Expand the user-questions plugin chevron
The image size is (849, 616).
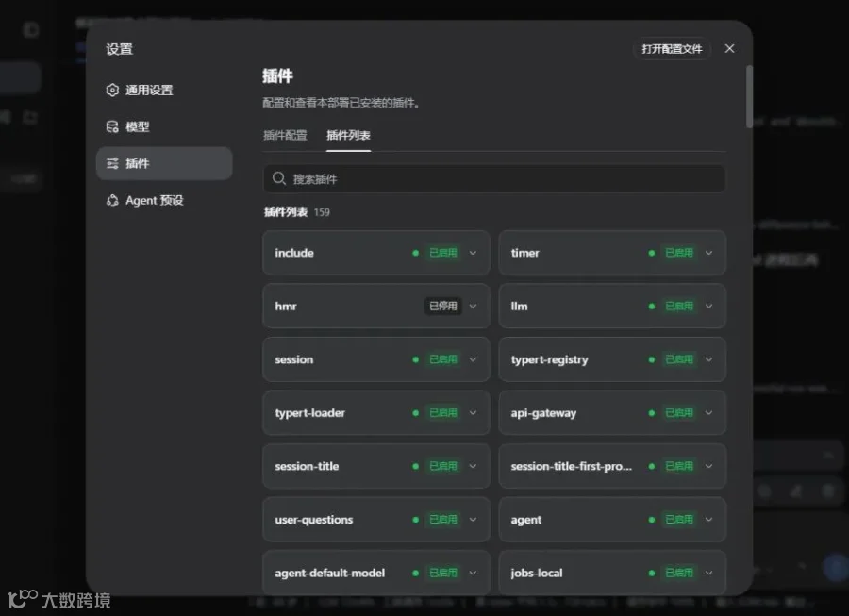click(x=473, y=519)
